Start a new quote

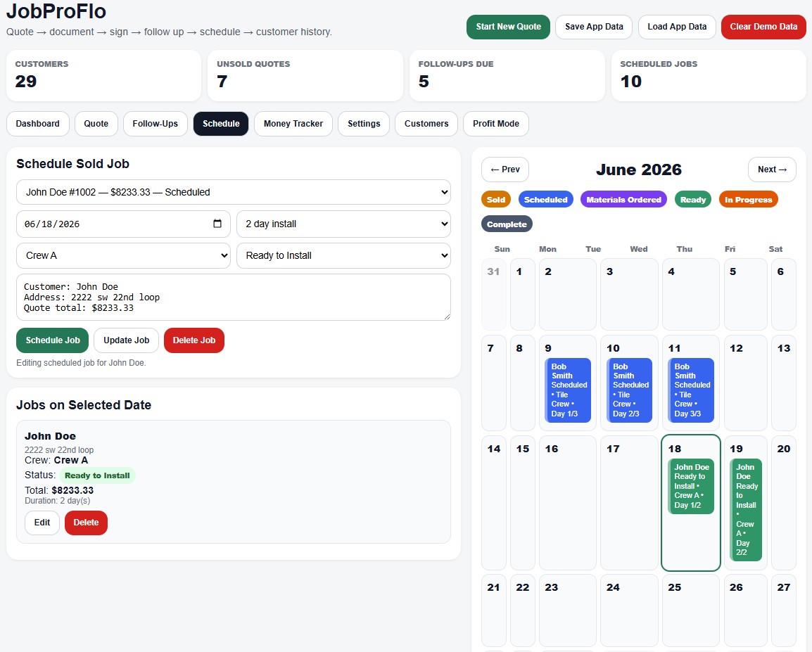pyautogui.click(x=508, y=27)
